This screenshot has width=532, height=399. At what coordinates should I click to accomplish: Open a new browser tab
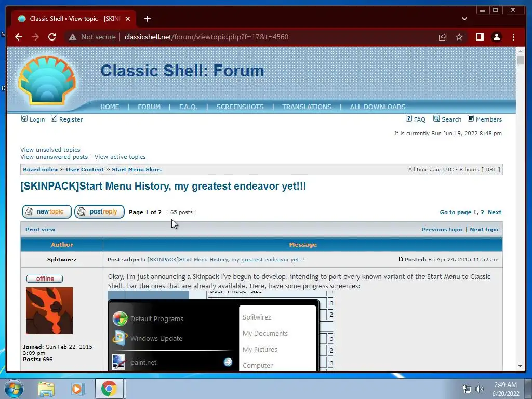point(147,19)
